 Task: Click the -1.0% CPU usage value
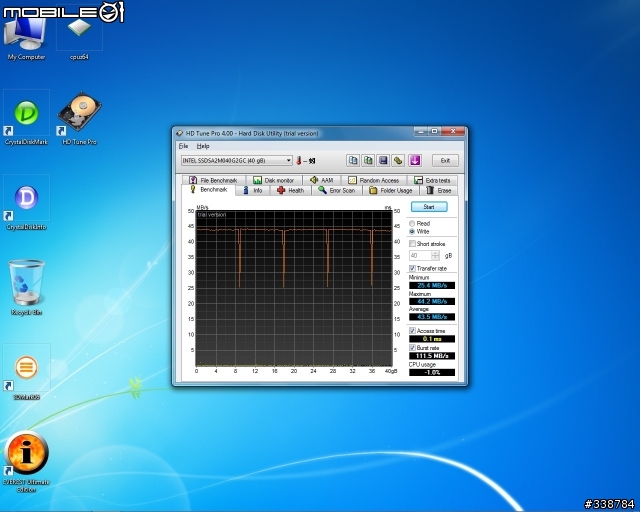[x=432, y=372]
